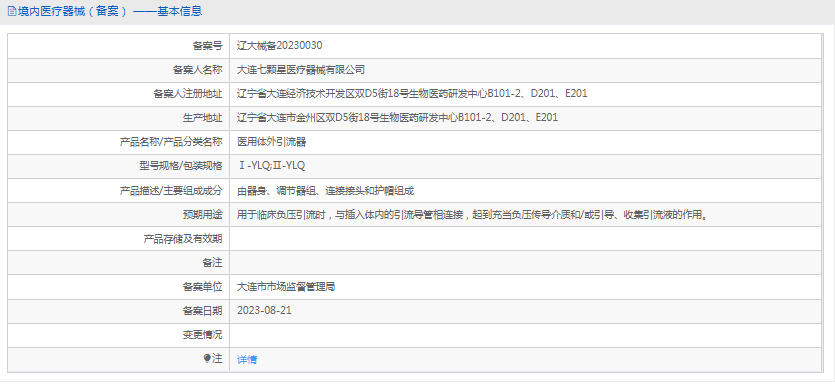Click description 由器身、调节器组、连接接头和护帽组成

(325, 191)
